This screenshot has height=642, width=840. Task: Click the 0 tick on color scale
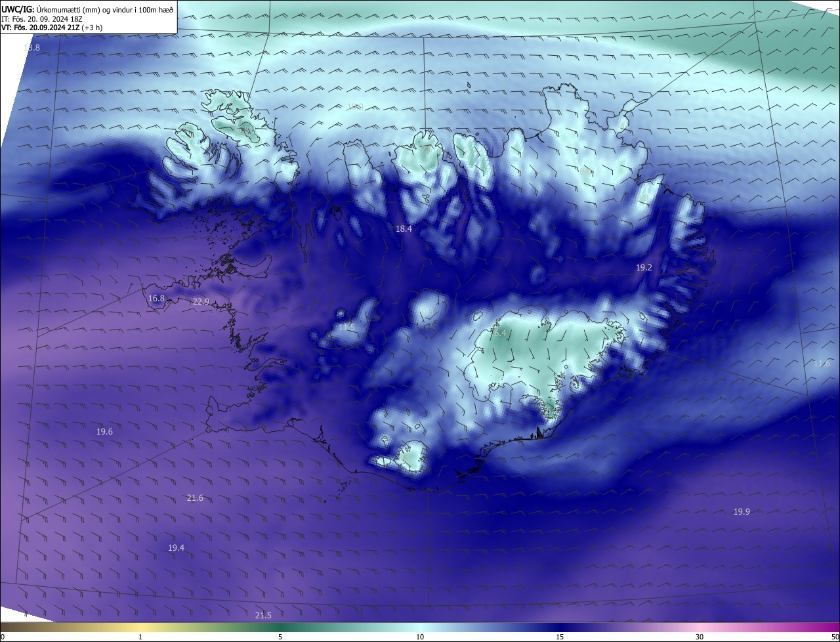pos(2,637)
